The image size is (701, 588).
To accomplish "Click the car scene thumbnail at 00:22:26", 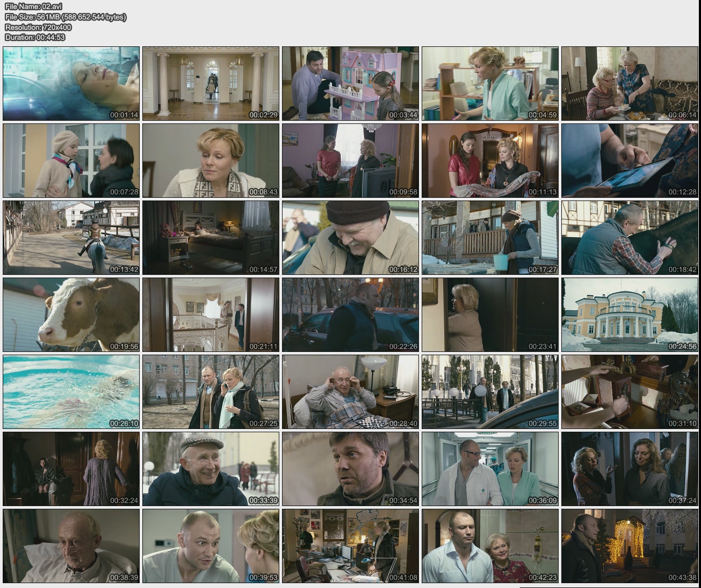I will pos(350,315).
